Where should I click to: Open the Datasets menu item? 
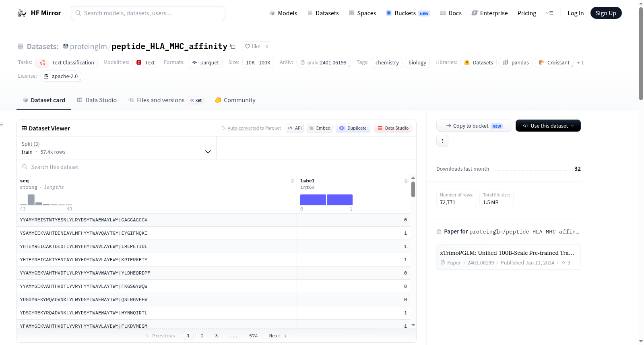(323, 13)
